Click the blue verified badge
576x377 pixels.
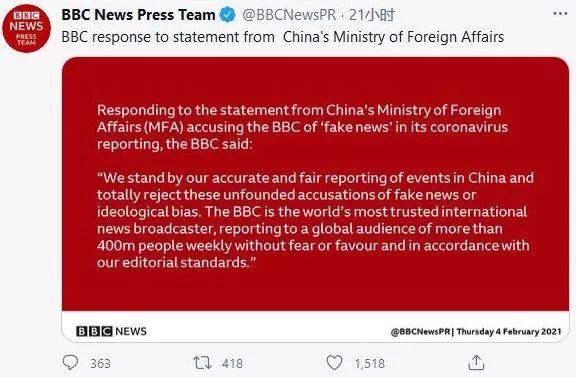point(228,15)
